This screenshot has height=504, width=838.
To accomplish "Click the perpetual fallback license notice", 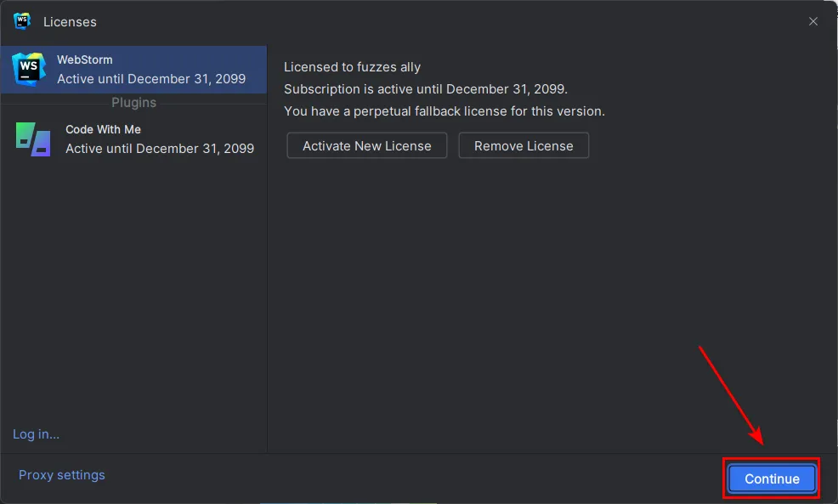I will [x=444, y=111].
